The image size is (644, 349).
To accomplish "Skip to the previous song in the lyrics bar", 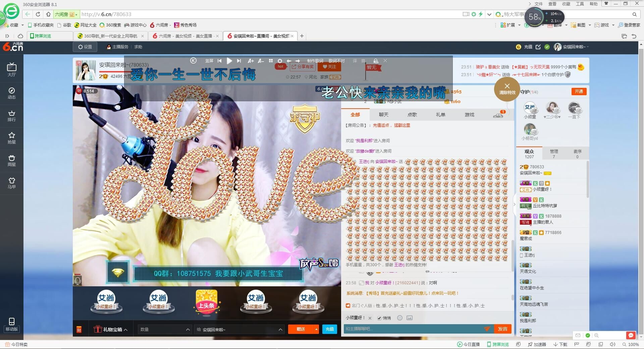I will 219,61.
